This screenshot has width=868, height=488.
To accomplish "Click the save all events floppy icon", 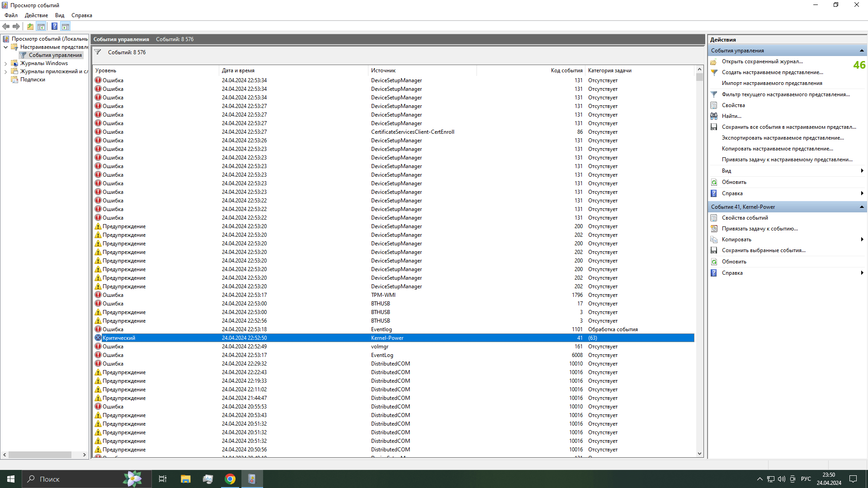I will click(x=714, y=127).
